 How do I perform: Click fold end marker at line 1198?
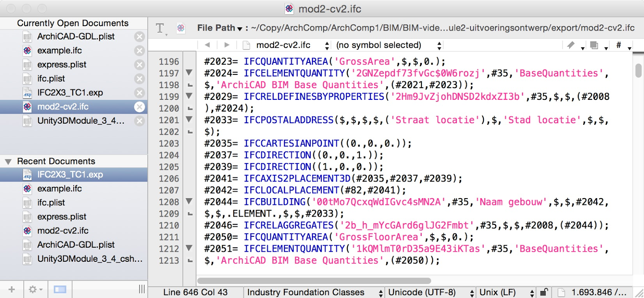190,85
